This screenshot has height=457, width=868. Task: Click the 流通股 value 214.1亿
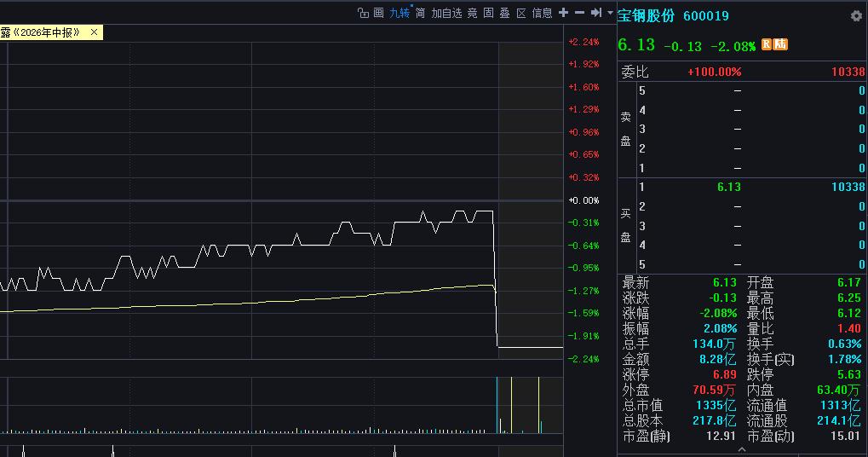coord(839,420)
